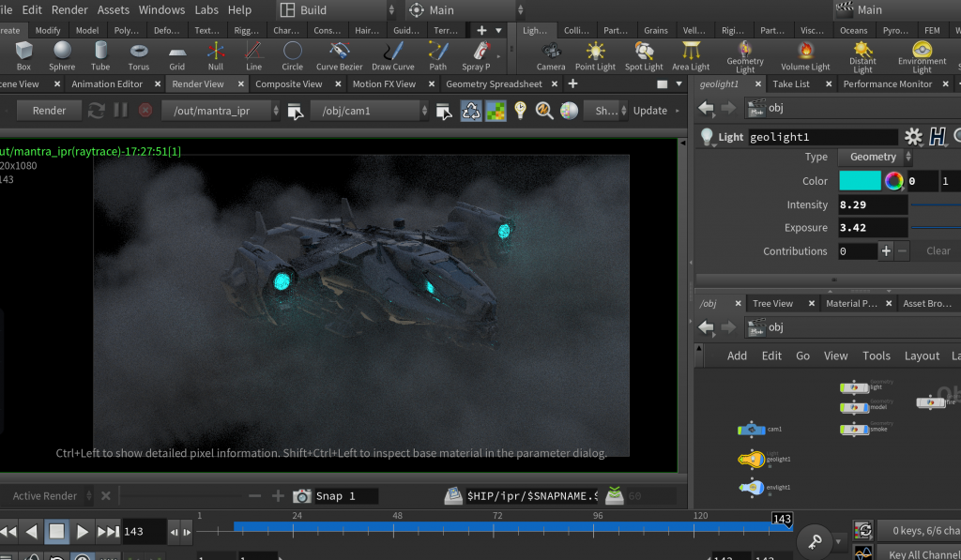The width and height of the screenshot is (961, 560).
Task: Click the color wheel picker beside Color
Action: [894, 181]
